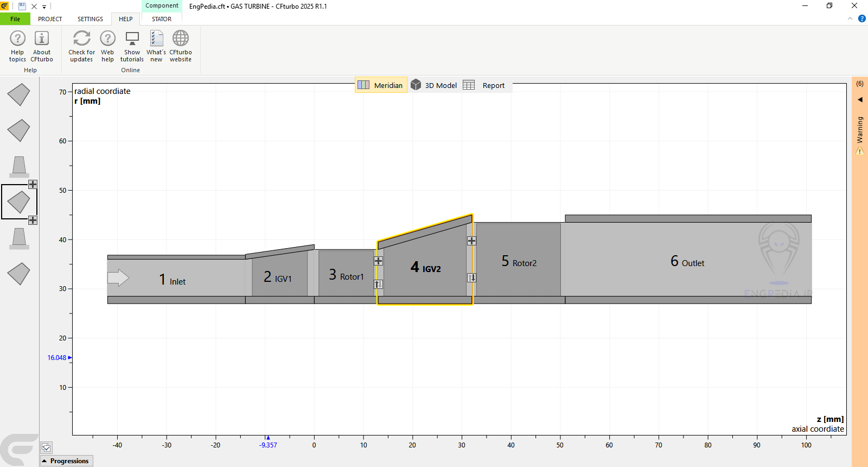Switch to the Meridian view
868x467 pixels.
coord(381,85)
